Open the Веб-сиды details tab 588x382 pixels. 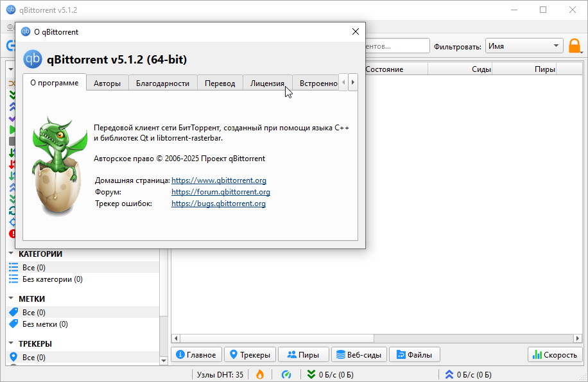[359, 354]
